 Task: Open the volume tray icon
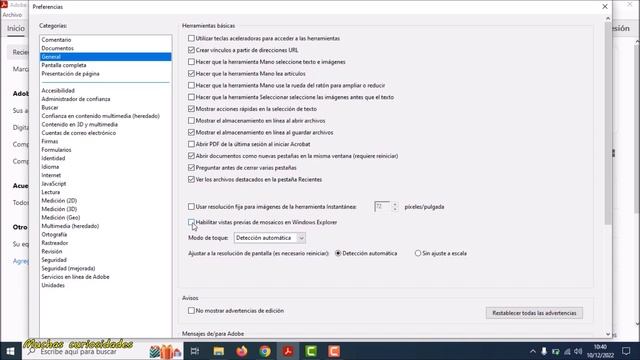pyautogui.click(x=578, y=351)
